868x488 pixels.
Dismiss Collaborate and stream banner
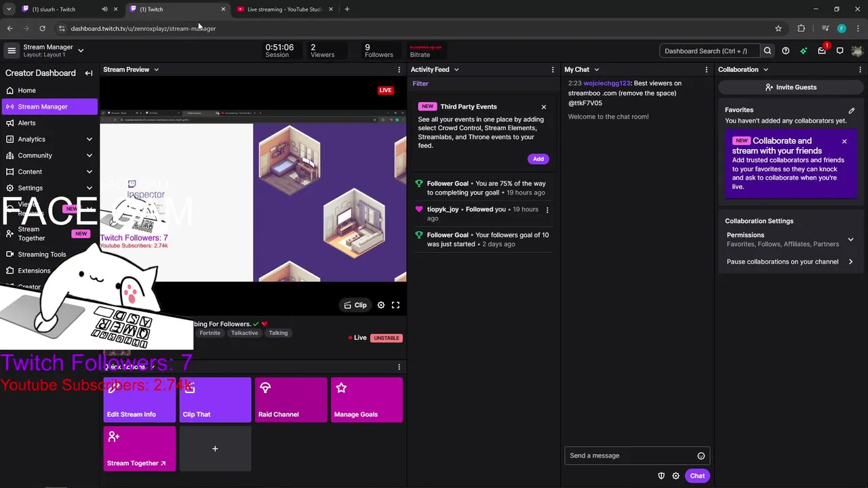(x=844, y=142)
